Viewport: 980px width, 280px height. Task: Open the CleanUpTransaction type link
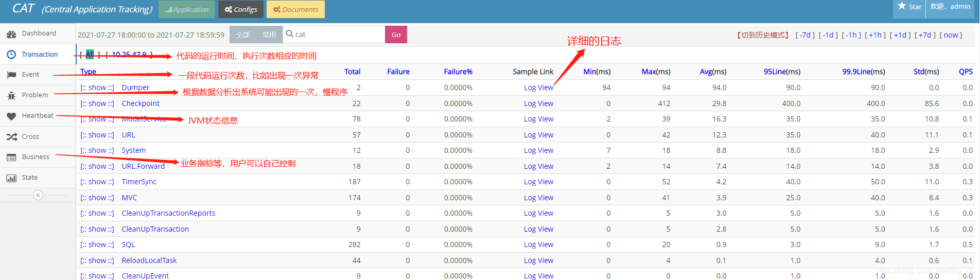[x=155, y=229]
